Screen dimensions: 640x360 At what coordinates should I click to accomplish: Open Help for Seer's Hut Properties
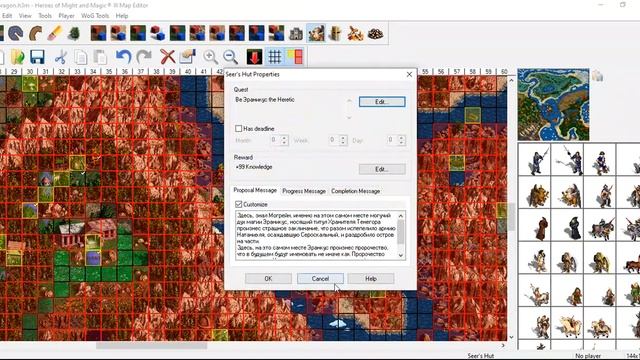click(371, 278)
